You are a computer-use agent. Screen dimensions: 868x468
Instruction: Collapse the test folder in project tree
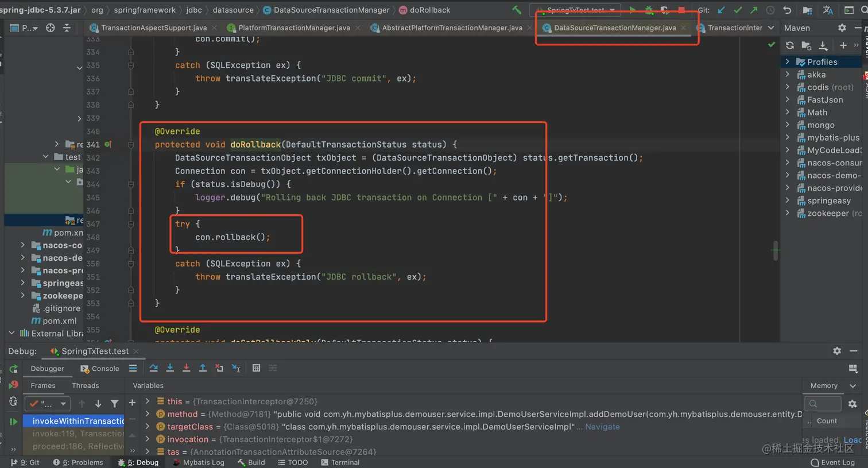pyautogui.click(x=45, y=156)
